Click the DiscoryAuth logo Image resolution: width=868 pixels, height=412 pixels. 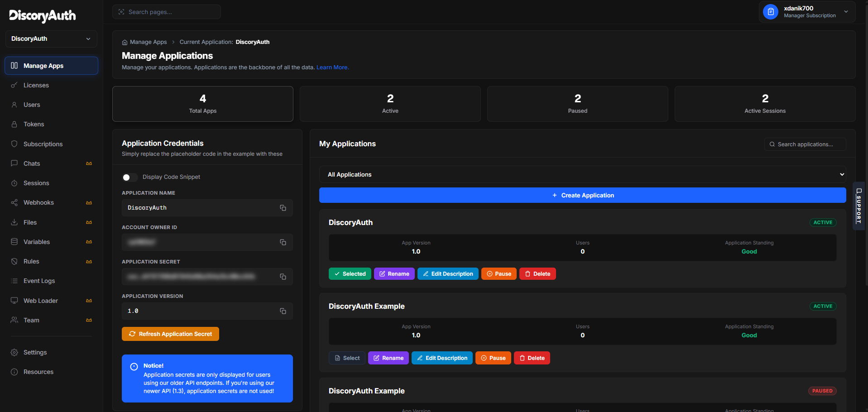click(43, 16)
